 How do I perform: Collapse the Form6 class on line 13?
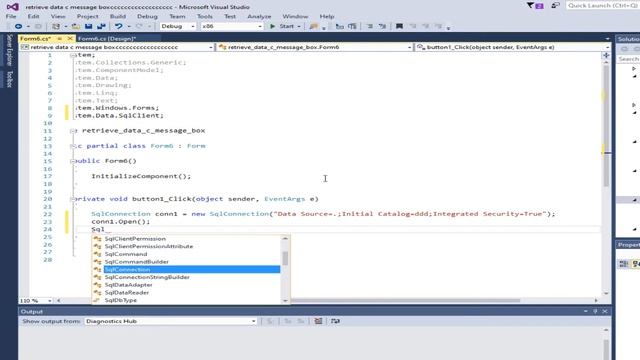[73, 146]
